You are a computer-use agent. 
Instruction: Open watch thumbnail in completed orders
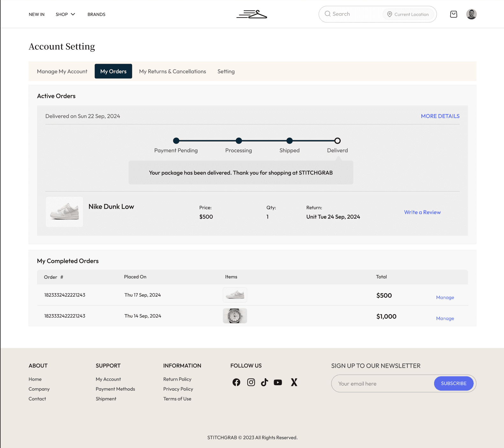point(235,316)
